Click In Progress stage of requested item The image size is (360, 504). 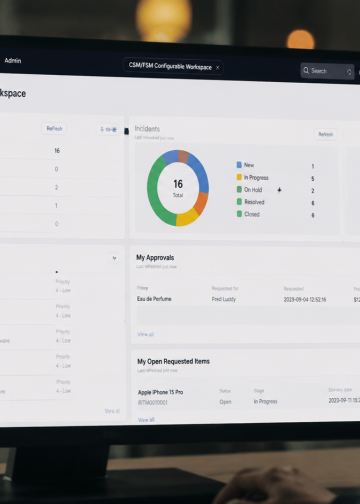tap(265, 402)
